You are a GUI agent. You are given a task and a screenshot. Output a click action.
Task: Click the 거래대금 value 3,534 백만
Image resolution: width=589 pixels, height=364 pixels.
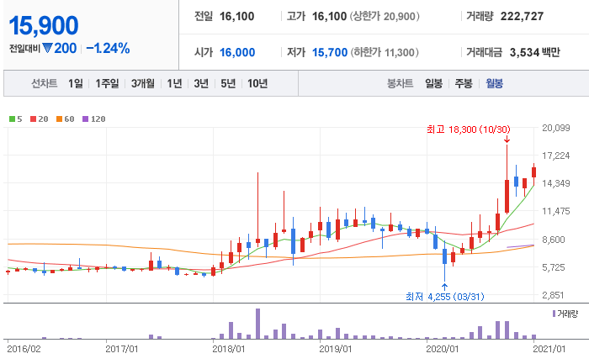coord(534,52)
